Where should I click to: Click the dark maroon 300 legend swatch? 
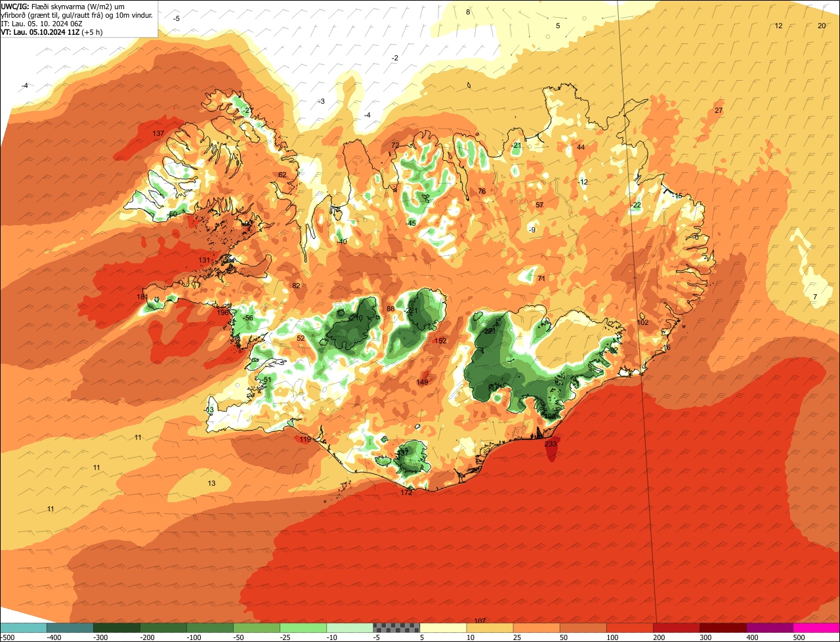click(723, 628)
